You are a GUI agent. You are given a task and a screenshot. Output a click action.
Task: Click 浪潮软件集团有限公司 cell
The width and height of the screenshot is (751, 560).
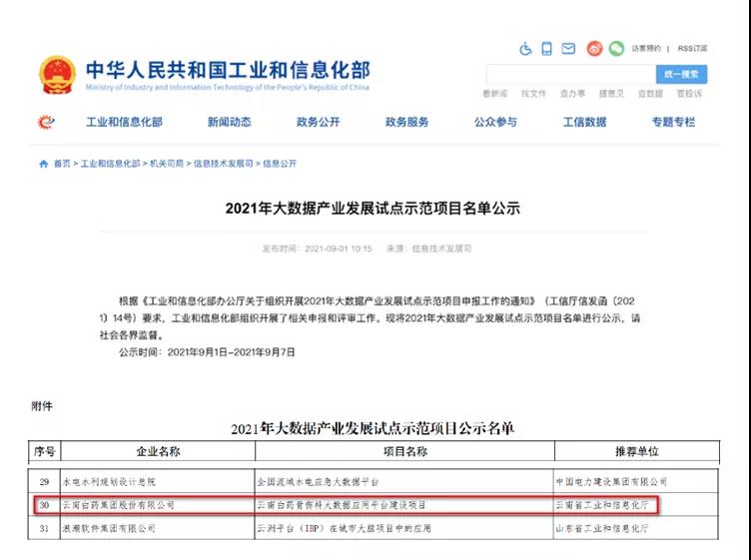[x=158, y=528]
